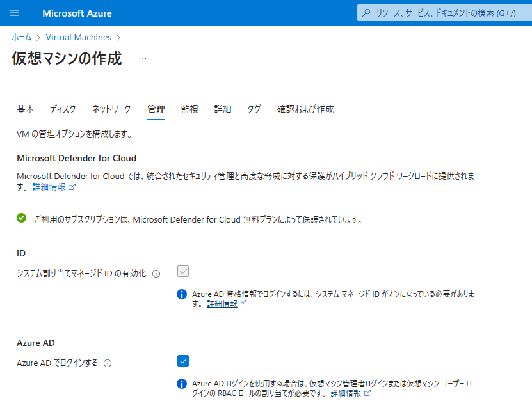Open the hamburger portal menu
The height and width of the screenshot is (410, 532).
pos(14,13)
